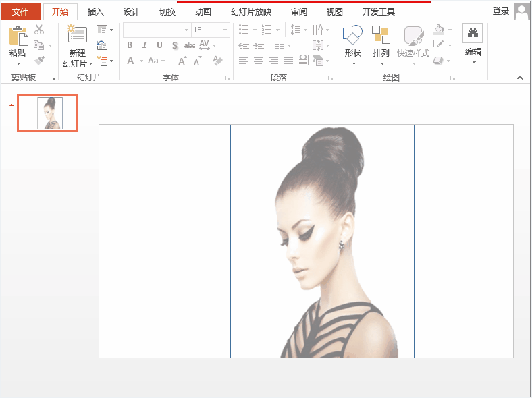Select slide 1 thumbnail

pyautogui.click(x=47, y=113)
